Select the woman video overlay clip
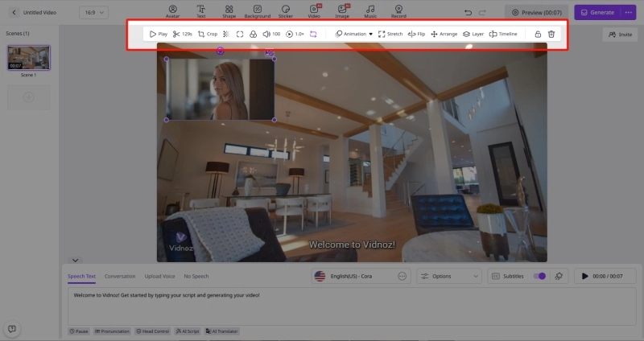The width and height of the screenshot is (644, 341). click(x=220, y=89)
